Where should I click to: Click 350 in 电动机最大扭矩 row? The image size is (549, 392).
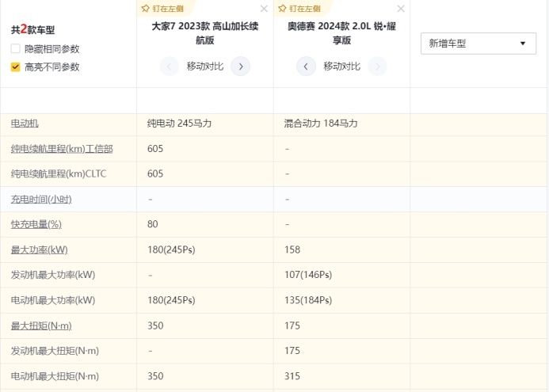[155, 376]
